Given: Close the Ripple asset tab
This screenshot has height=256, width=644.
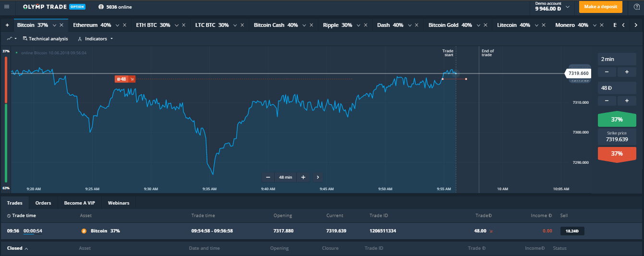Looking at the screenshot, I should (x=366, y=25).
